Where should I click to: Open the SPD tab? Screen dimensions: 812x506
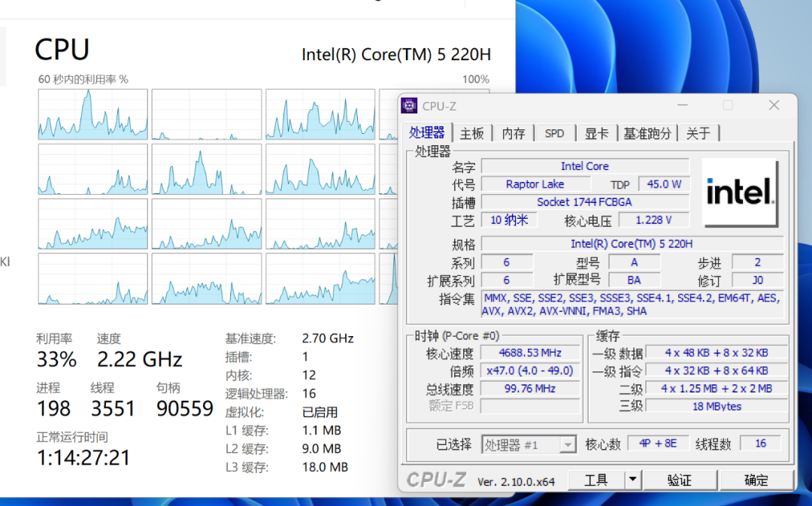click(x=554, y=134)
